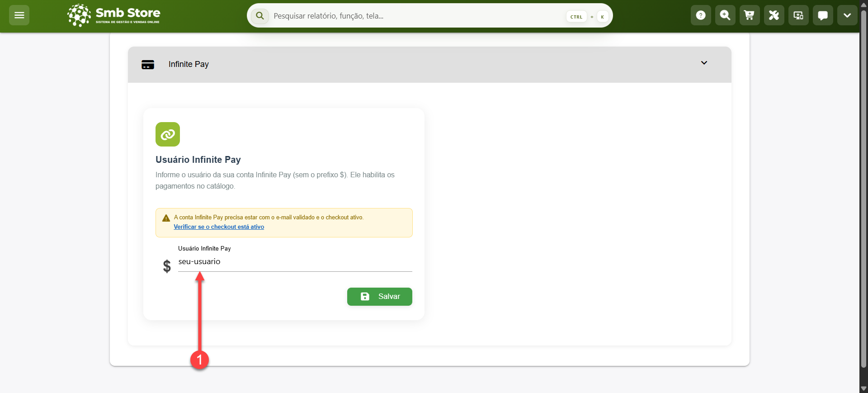Image resolution: width=868 pixels, height=393 pixels.
Task: Open the monitor devices icon
Action: coord(798,15)
